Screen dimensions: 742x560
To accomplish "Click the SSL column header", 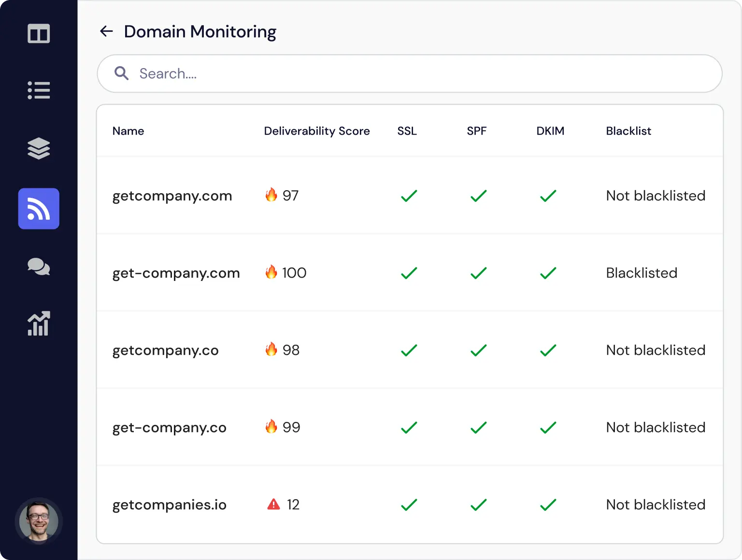I will (407, 131).
